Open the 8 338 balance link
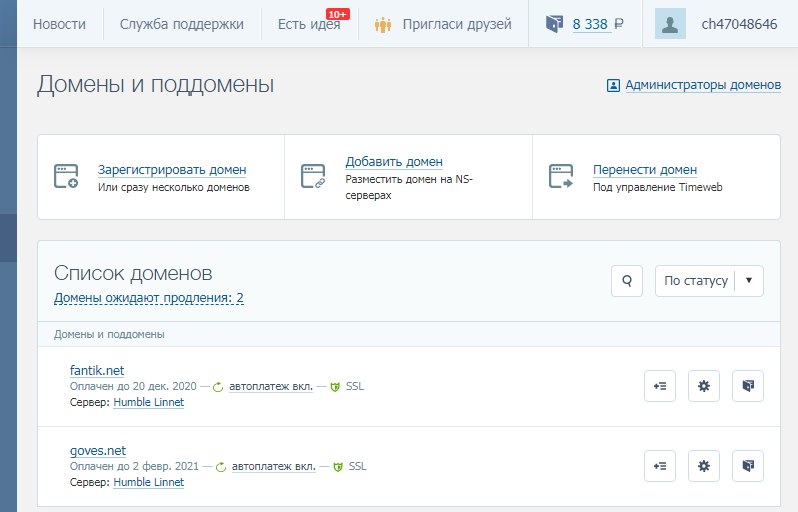Viewport: 798px width, 512px height. (x=590, y=24)
